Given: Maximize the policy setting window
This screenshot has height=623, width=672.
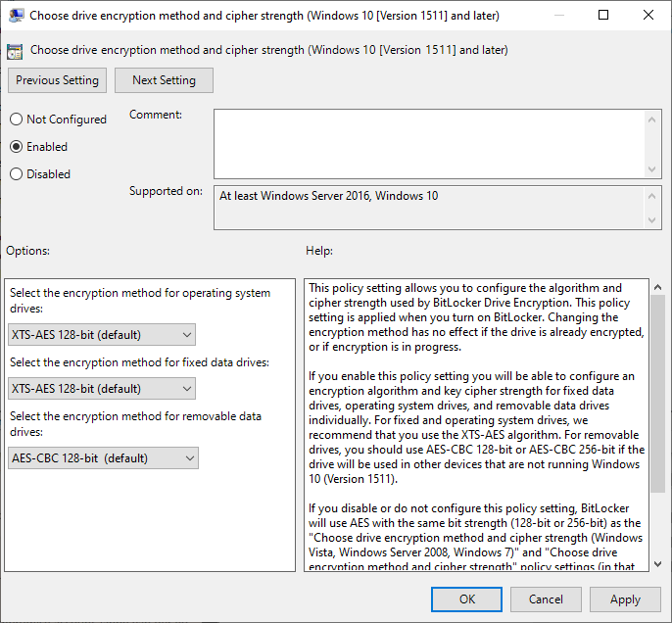Looking at the screenshot, I should coord(603,15).
